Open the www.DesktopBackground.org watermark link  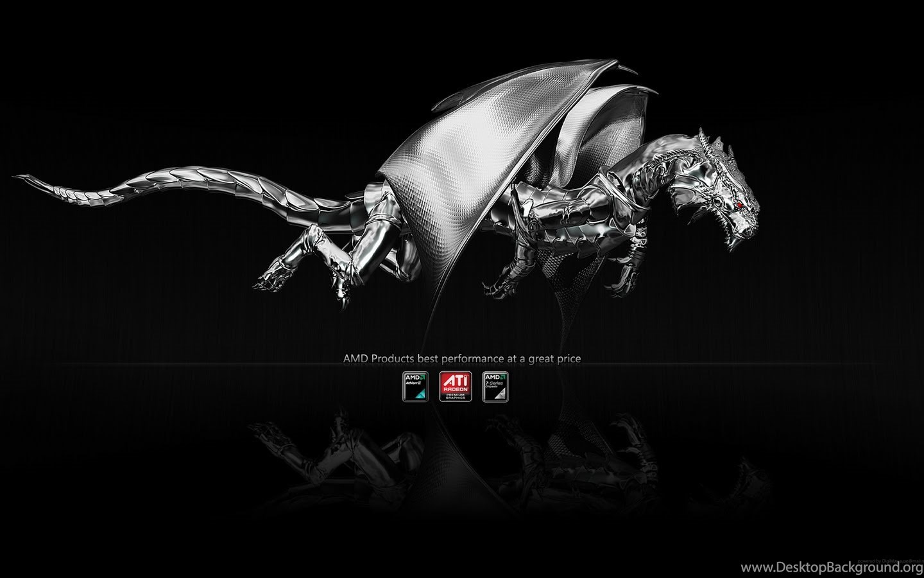pyautogui.click(x=832, y=568)
